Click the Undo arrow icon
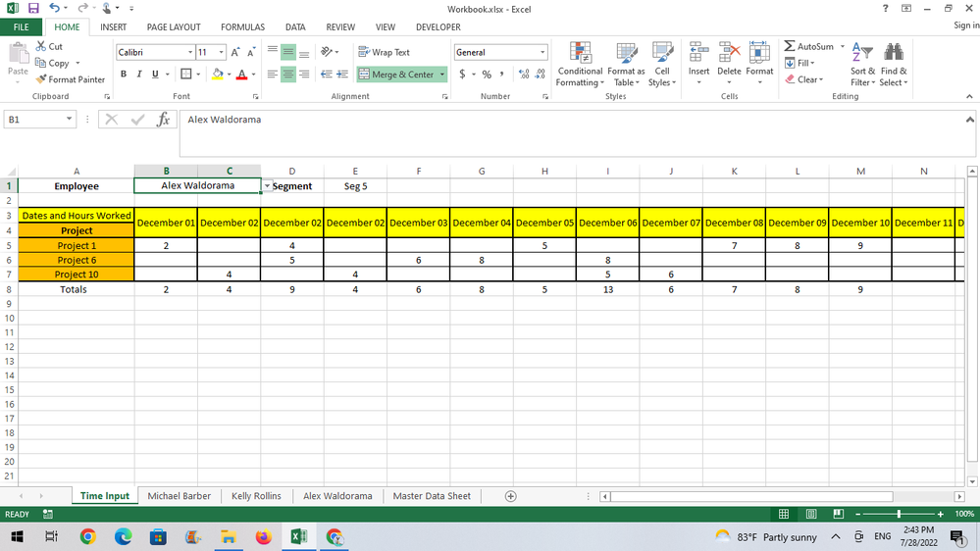Screen dimensions: 980x551 [x=54, y=8]
